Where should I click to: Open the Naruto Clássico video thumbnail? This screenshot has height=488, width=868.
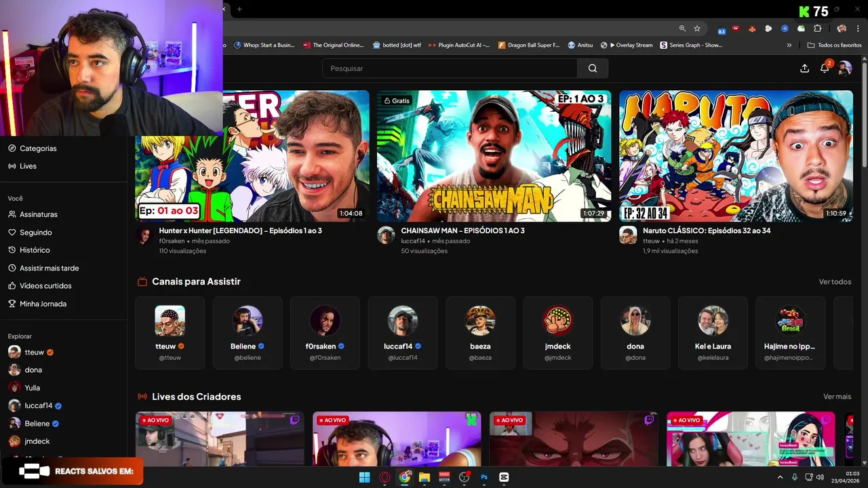pyautogui.click(x=736, y=156)
